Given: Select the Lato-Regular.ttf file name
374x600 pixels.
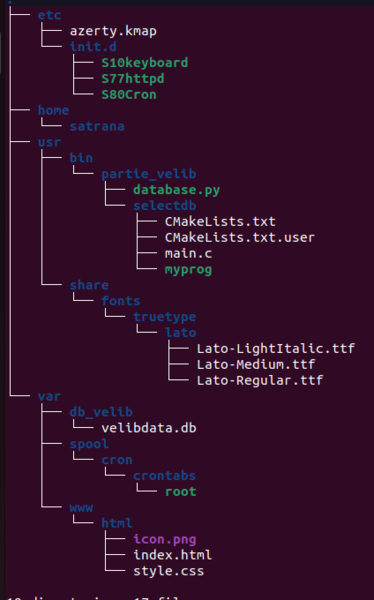Looking at the screenshot, I should tap(260, 380).
